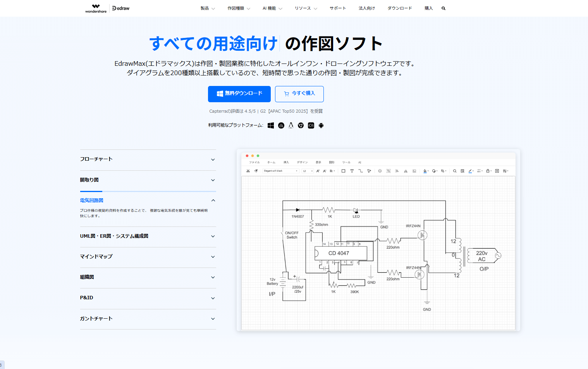Viewport: 588px width, 369px height.
Task: Expand the 間取り図 section
Action: click(148, 180)
